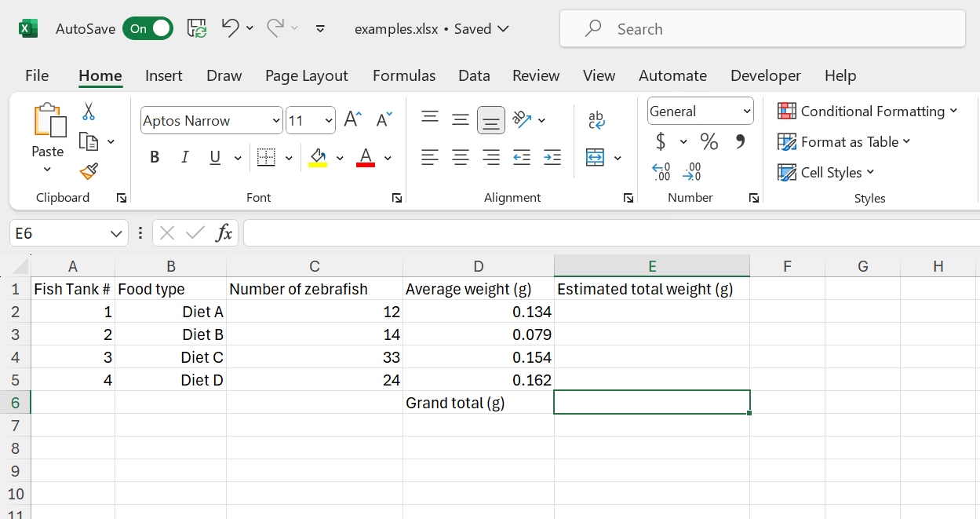Switch to the Formulas tab
This screenshot has width=980, height=519.
point(403,75)
